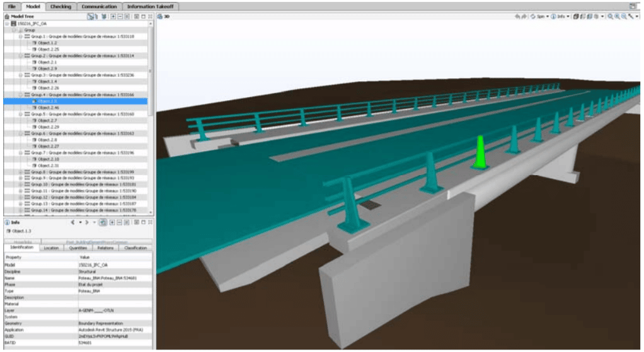Collapse the Group.1 tree node
Viewport: 644px width, 352px height.
(21, 37)
